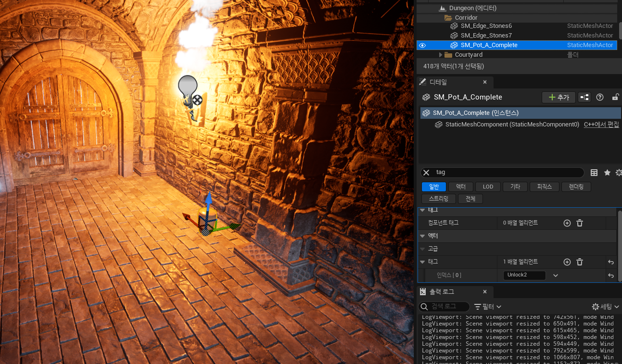The width and height of the screenshot is (622, 364).
Task: Click the SM_Pot_A_Complete title mesh icon
Action: [x=426, y=97]
